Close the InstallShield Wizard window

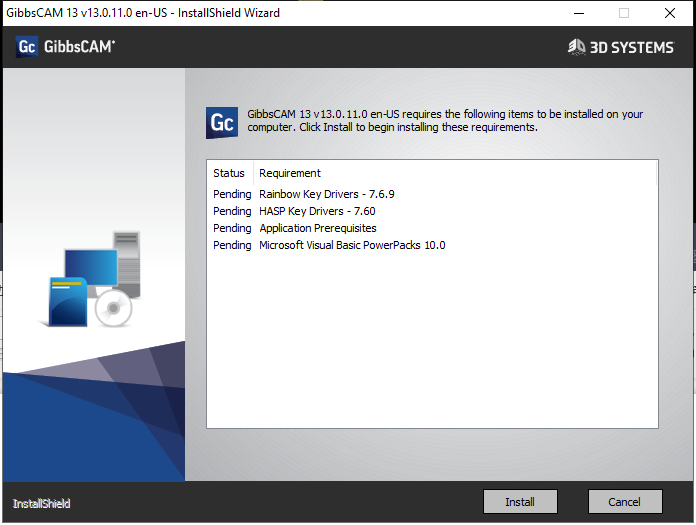670,13
